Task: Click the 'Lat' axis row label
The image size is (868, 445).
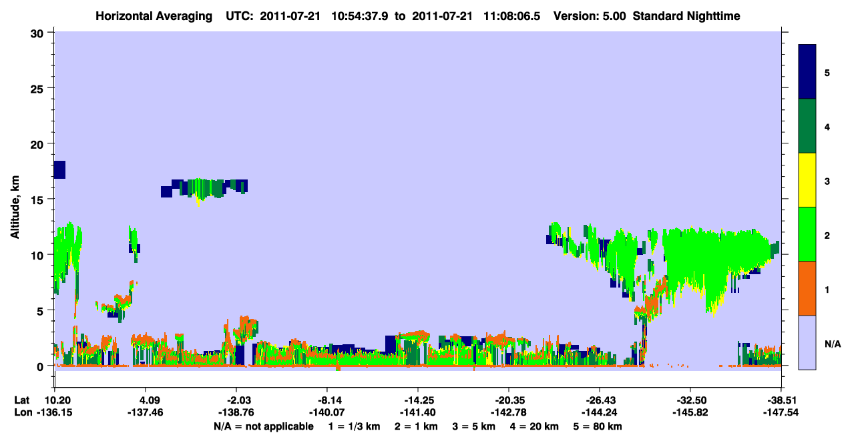Action: pos(21,400)
